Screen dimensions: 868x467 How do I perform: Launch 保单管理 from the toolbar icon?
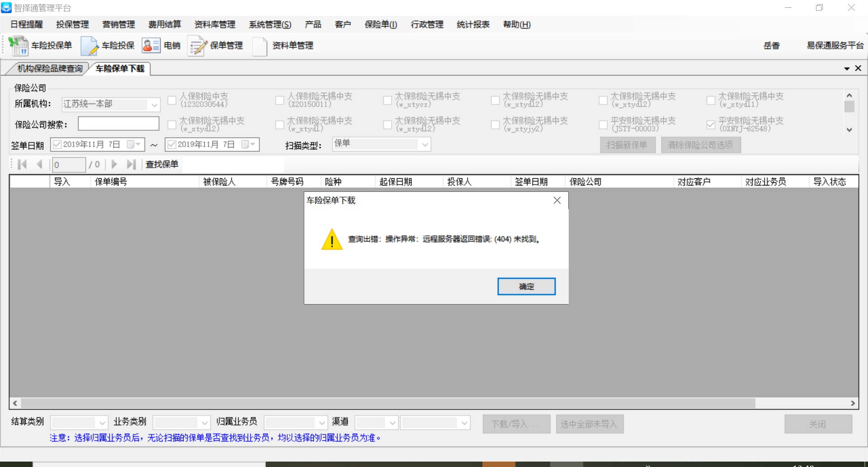click(198, 46)
